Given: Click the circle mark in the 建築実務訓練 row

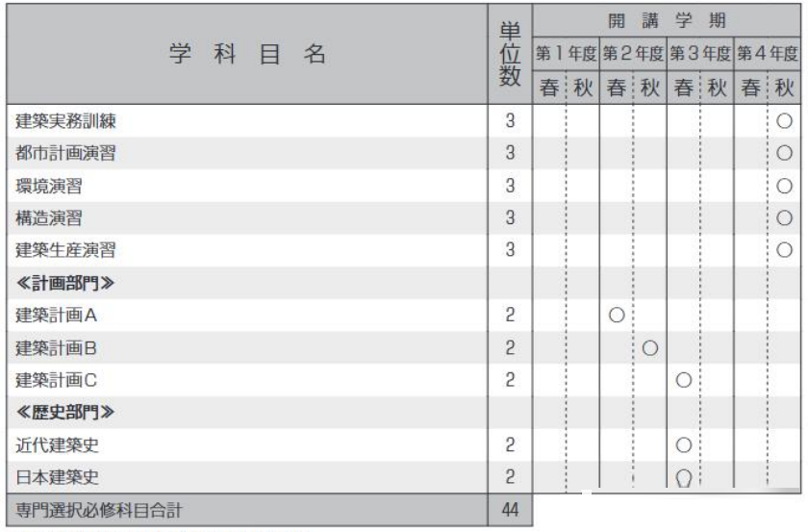Looking at the screenshot, I should click(783, 121).
